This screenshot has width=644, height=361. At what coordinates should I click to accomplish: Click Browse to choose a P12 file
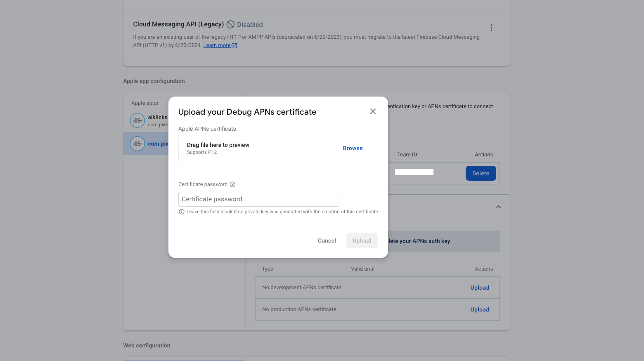pyautogui.click(x=353, y=148)
